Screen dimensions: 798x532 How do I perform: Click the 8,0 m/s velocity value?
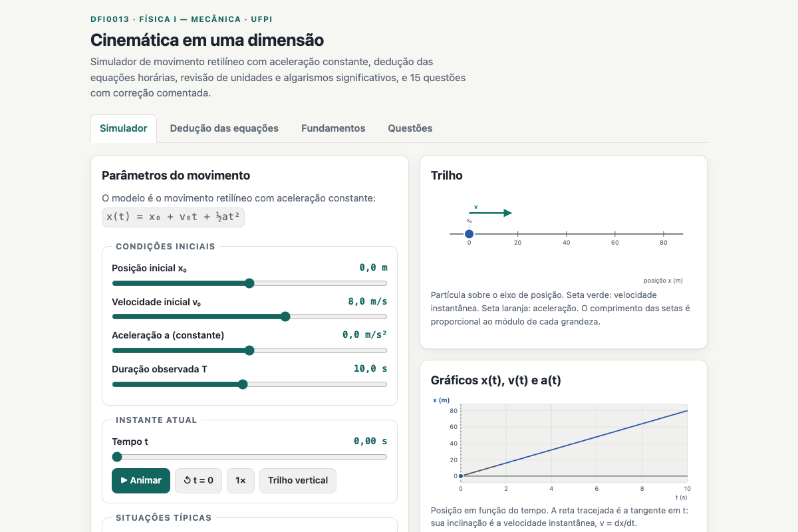[x=368, y=301]
